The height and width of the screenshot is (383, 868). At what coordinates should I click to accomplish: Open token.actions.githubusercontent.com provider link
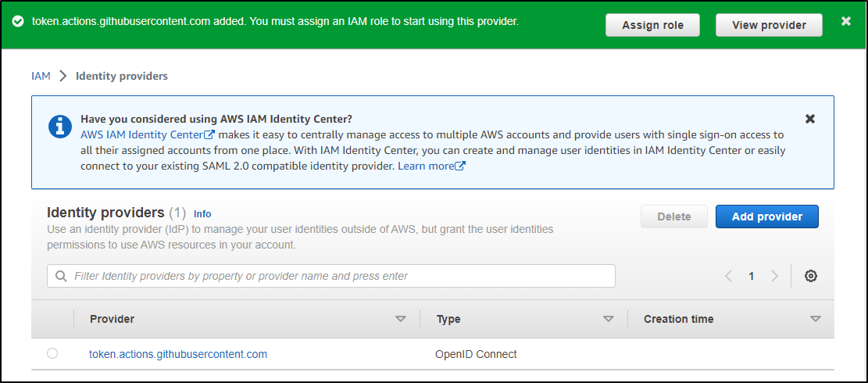[x=178, y=354]
